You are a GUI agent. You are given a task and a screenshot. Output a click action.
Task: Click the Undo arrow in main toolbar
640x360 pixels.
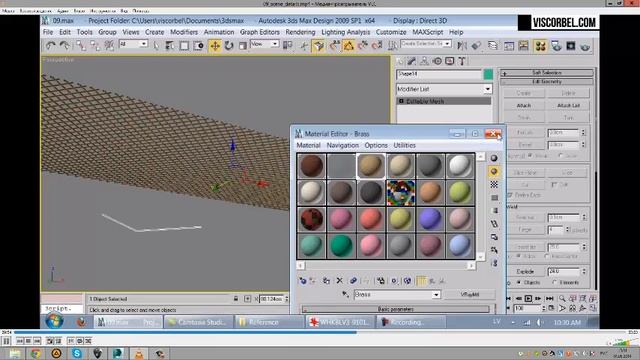point(50,45)
